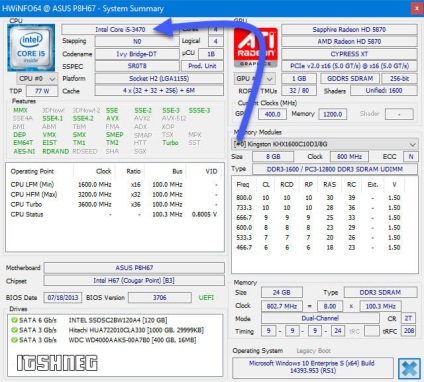Click the total memory size 24 GB field
The height and width of the screenshot is (382, 424).
pyautogui.click(x=281, y=293)
